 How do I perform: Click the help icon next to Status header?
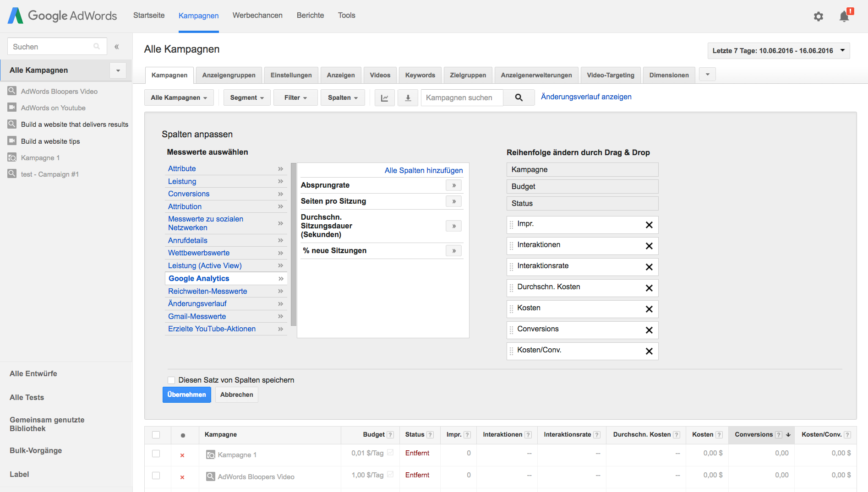(430, 435)
